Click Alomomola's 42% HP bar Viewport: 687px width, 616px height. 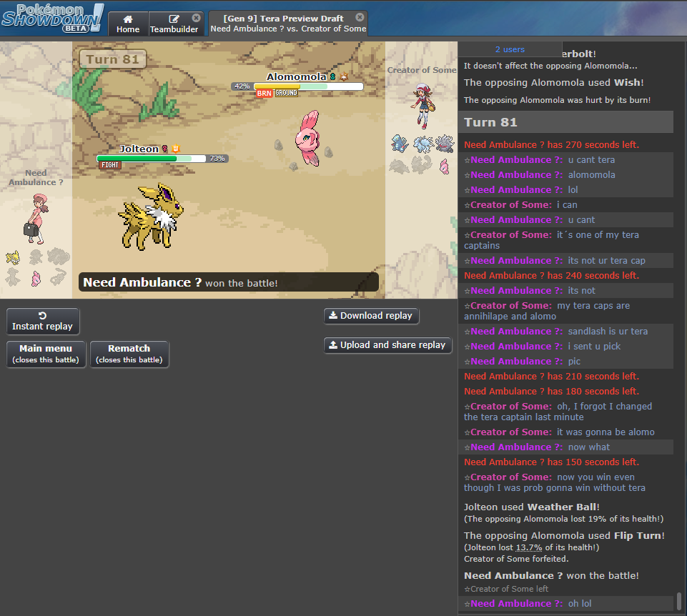pos(308,86)
